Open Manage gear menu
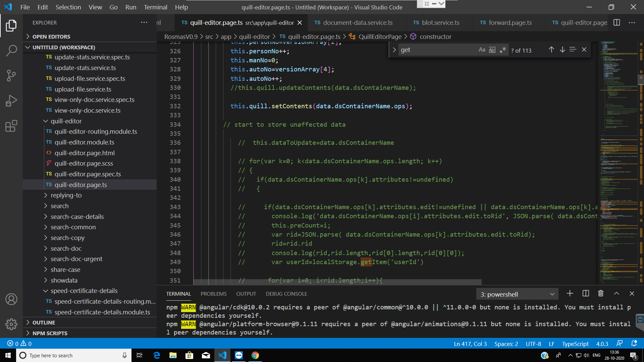 pos(11,324)
